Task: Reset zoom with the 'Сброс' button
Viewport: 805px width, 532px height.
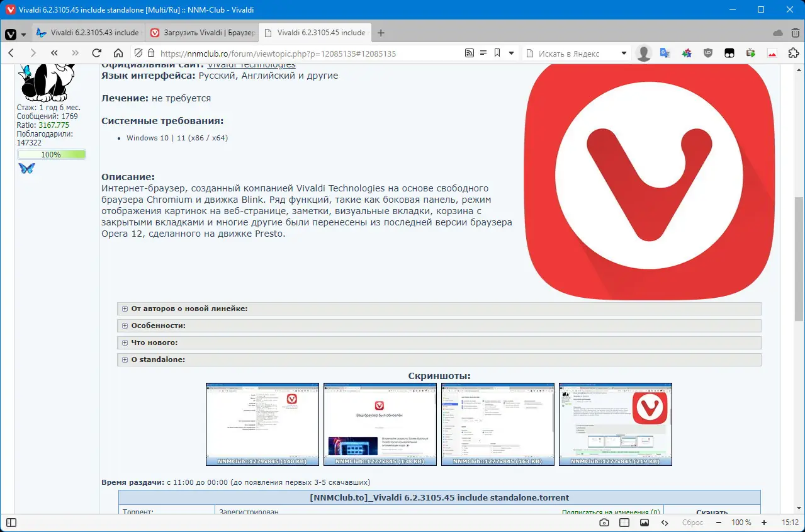Action: tap(692, 523)
